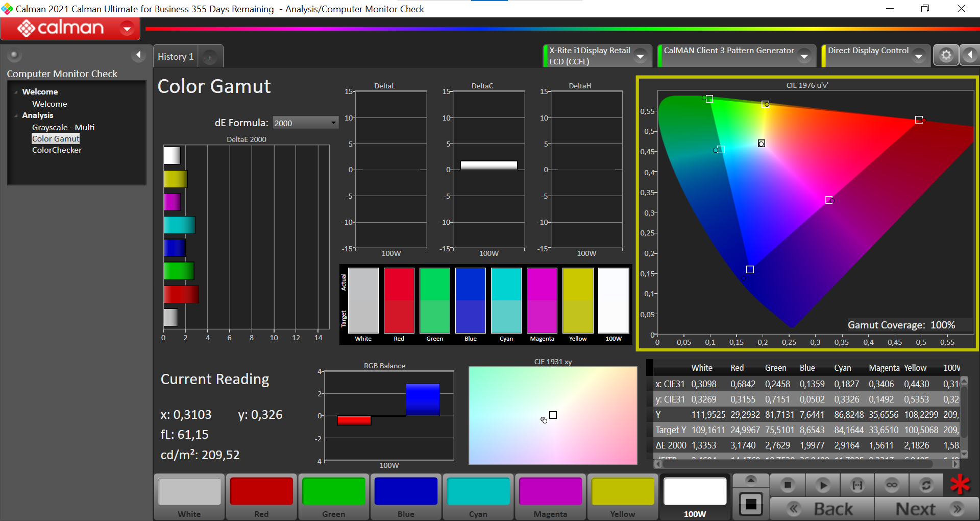Collapse the right panel arrow button

970,55
